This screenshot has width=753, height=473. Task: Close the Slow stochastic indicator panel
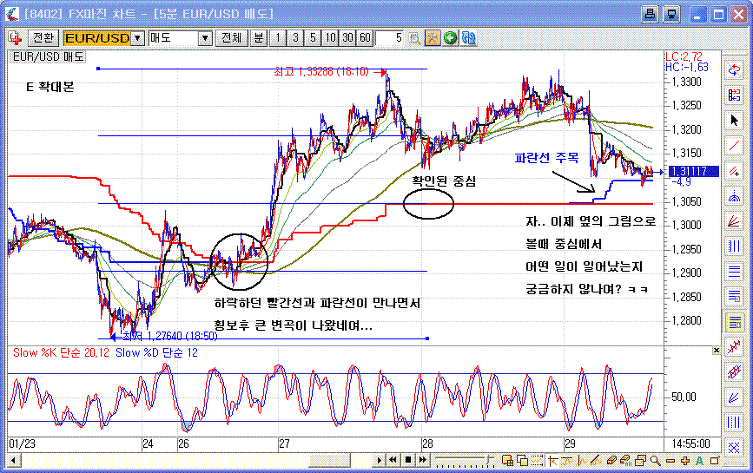714,352
